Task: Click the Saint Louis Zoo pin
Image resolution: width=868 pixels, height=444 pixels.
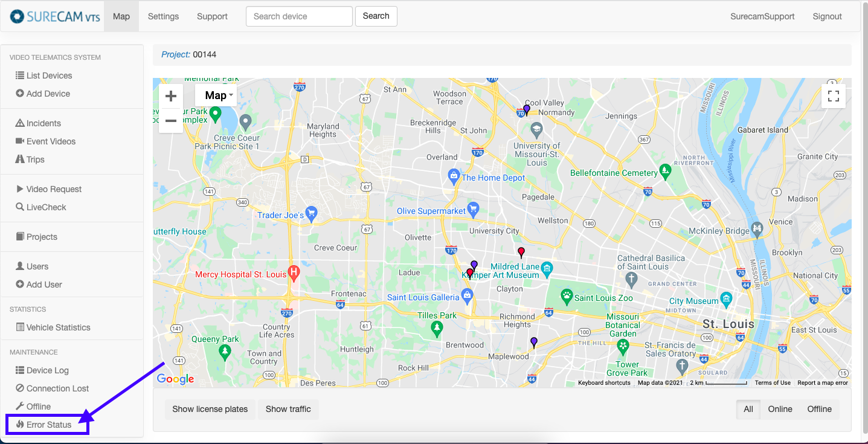Action: click(567, 296)
